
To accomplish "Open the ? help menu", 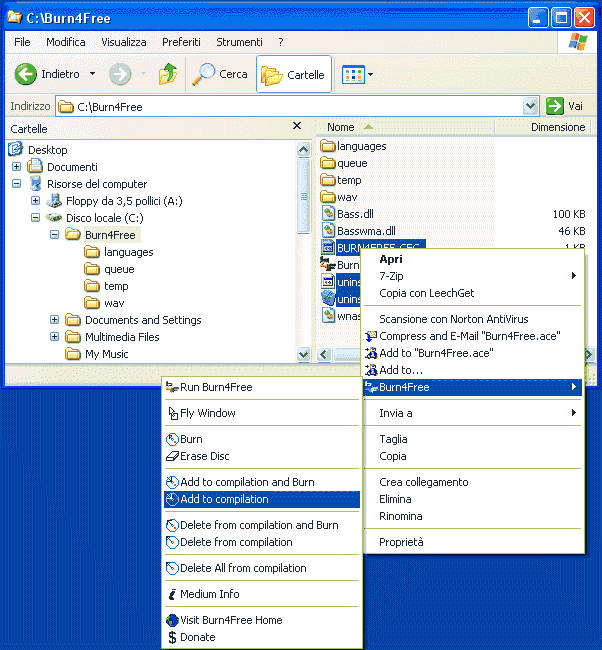I will point(281,42).
